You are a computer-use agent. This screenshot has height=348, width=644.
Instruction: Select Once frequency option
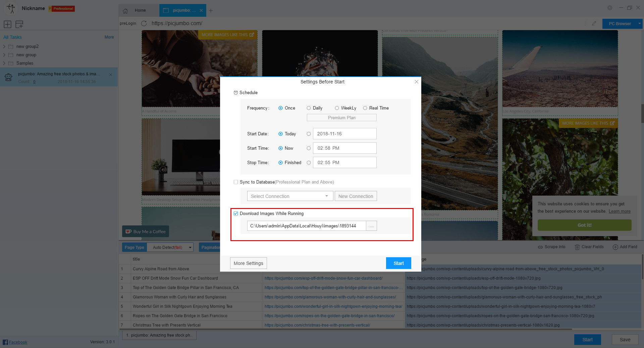tap(280, 108)
